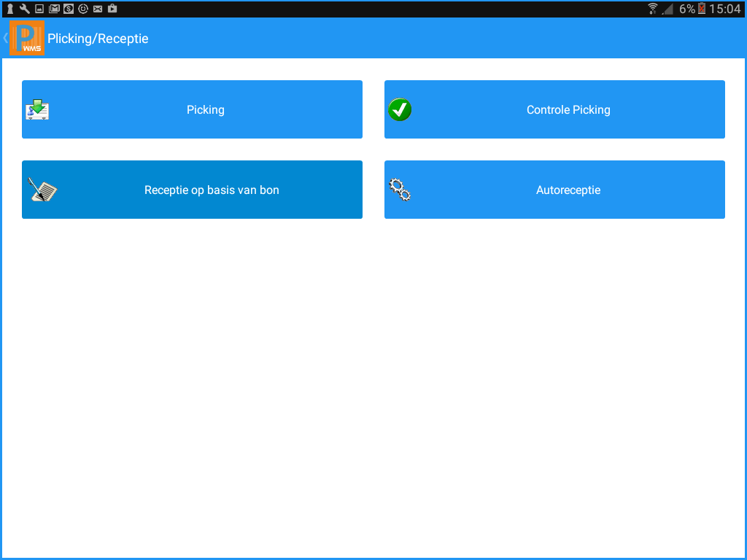The image size is (747, 560).
Task: Tap the Gmail notification icon
Action: 54,9
